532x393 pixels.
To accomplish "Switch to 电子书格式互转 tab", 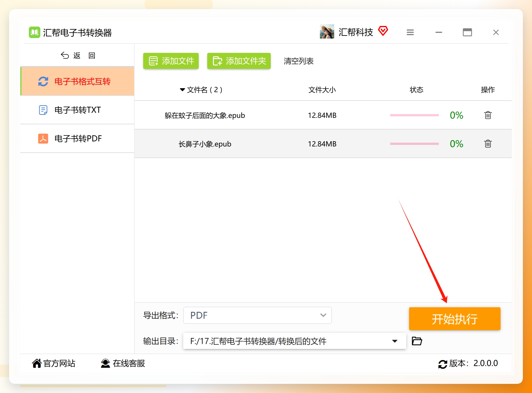I will (x=77, y=81).
